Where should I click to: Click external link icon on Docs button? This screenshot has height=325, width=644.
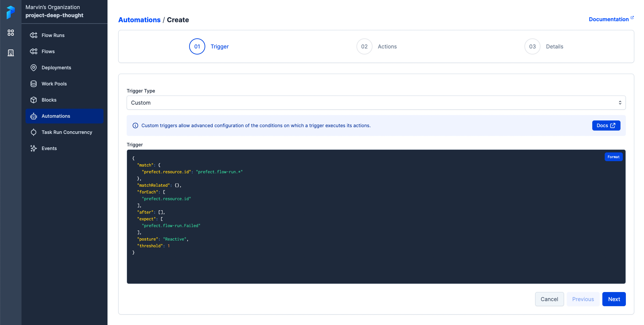point(613,125)
